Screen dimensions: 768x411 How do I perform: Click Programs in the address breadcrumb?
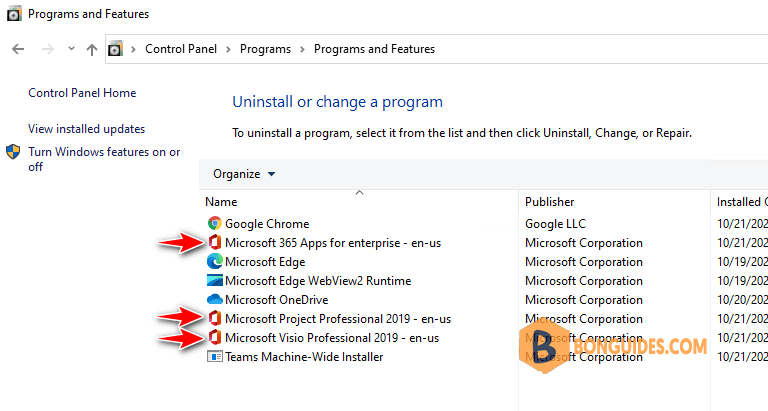[x=265, y=49]
